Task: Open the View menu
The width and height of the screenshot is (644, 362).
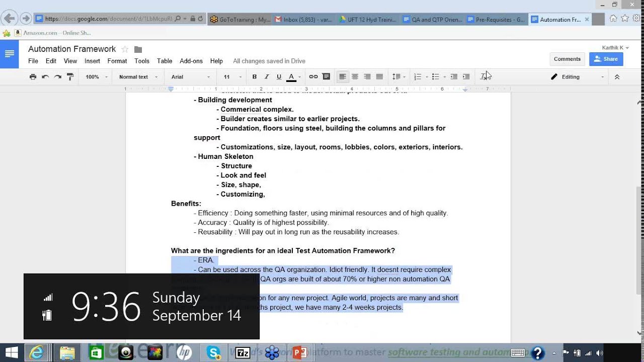Action: pos(70,61)
